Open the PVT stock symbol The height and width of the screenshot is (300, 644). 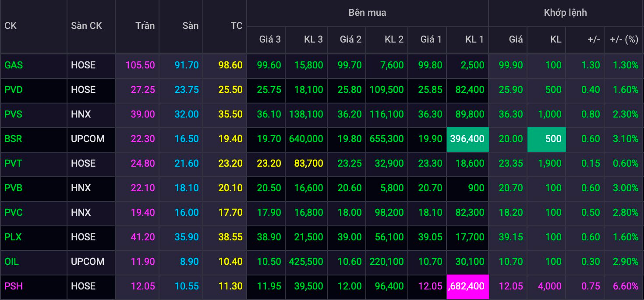(13, 163)
